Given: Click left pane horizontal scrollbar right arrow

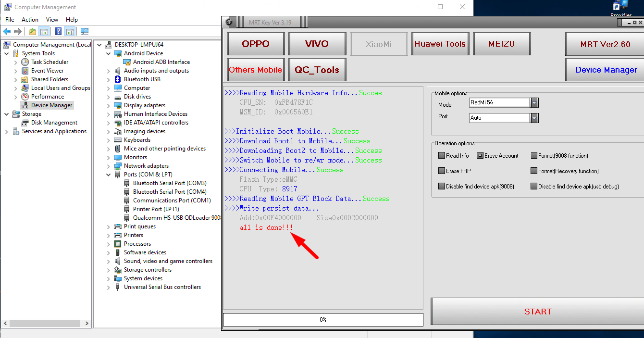Looking at the screenshot, I should (x=87, y=324).
